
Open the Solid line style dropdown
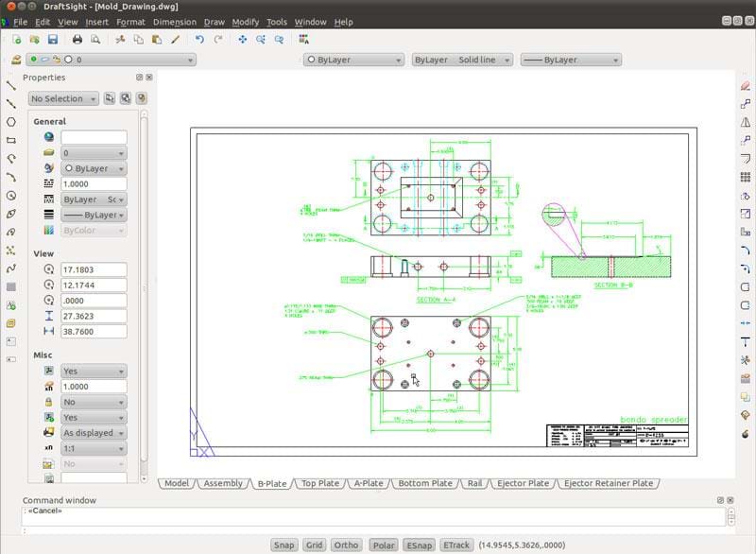coord(462,60)
